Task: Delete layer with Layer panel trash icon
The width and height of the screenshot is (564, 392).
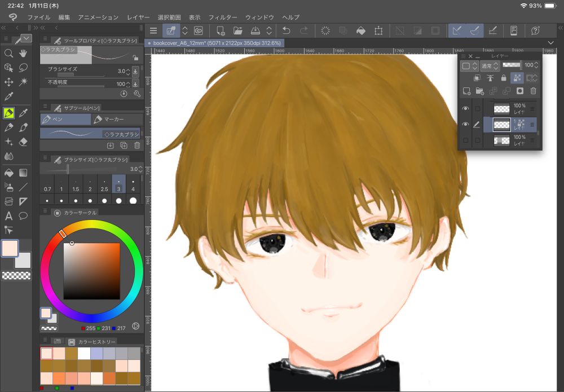Action: pyautogui.click(x=533, y=91)
